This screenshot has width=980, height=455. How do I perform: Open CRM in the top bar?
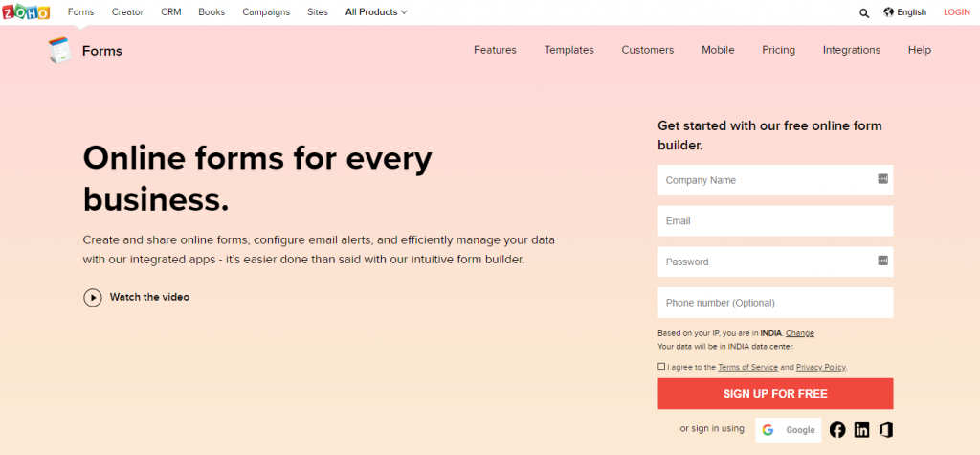(171, 11)
